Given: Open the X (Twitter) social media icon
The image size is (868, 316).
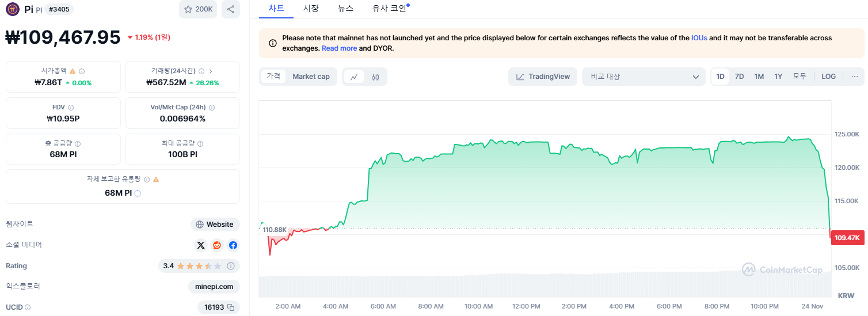Looking at the screenshot, I should pyautogui.click(x=201, y=245).
